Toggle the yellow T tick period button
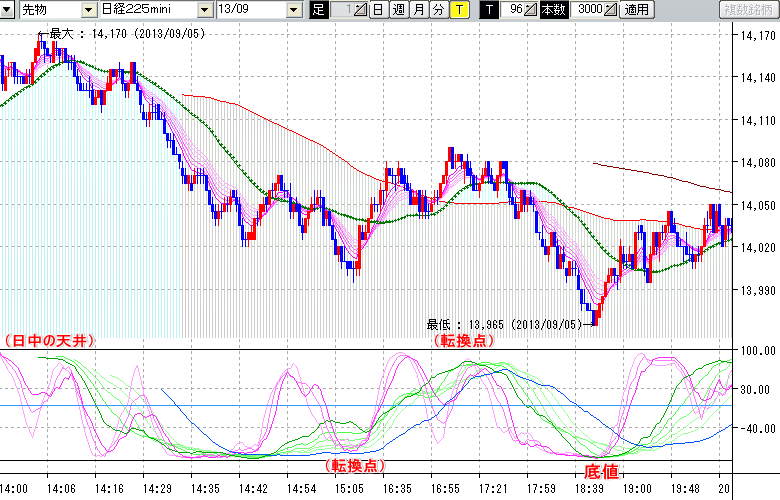Screen dimensions: 780x500 (458, 10)
